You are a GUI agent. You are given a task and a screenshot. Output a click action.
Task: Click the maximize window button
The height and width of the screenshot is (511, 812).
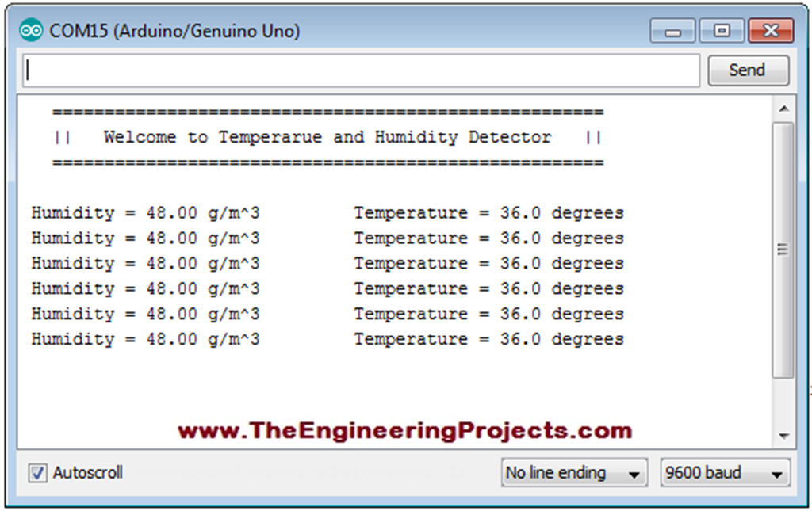(x=722, y=31)
